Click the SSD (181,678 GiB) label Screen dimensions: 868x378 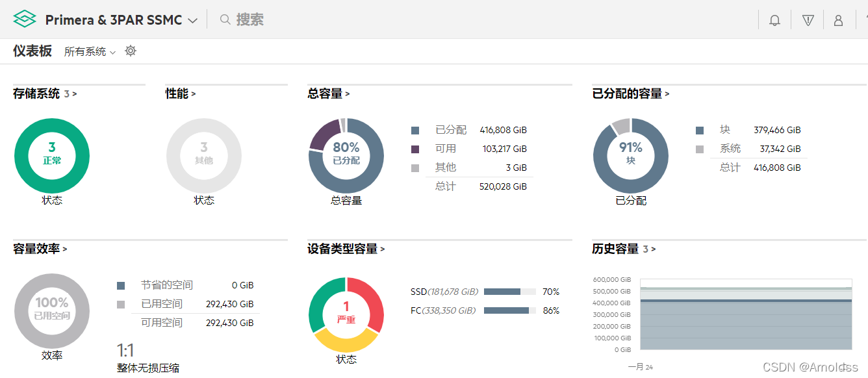point(444,292)
